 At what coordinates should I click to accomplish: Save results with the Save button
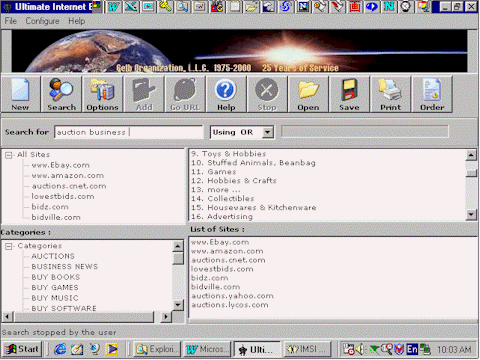pyautogui.click(x=349, y=94)
